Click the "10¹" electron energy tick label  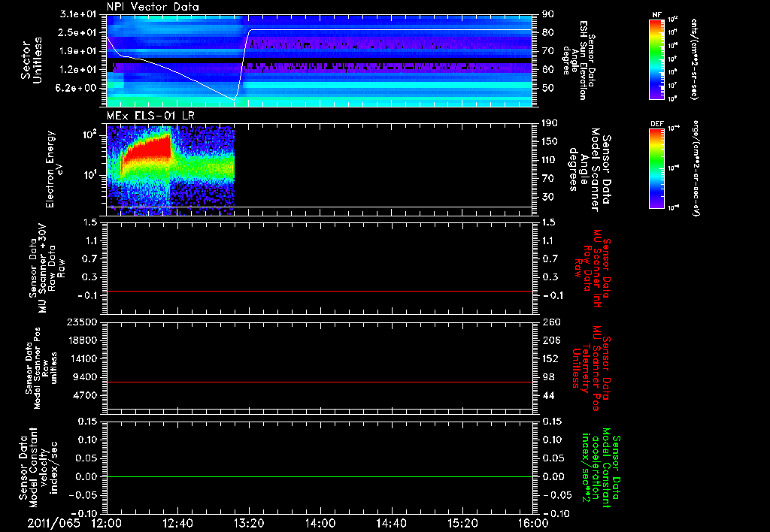pyautogui.click(x=89, y=175)
